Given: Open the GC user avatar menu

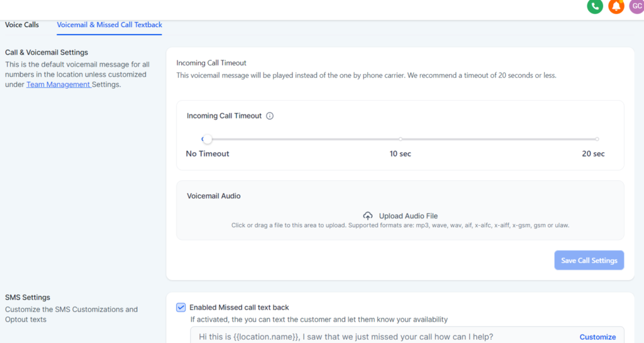Looking at the screenshot, I should 636,6.
